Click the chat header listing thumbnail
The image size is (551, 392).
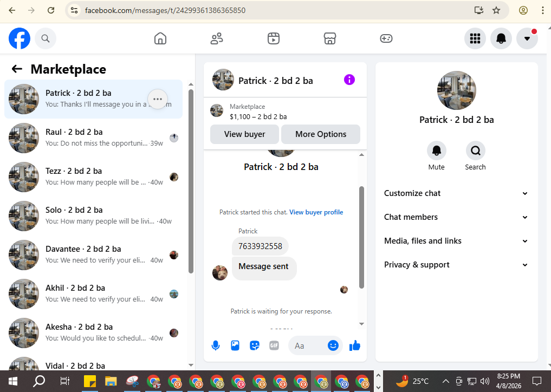[223, 80]
